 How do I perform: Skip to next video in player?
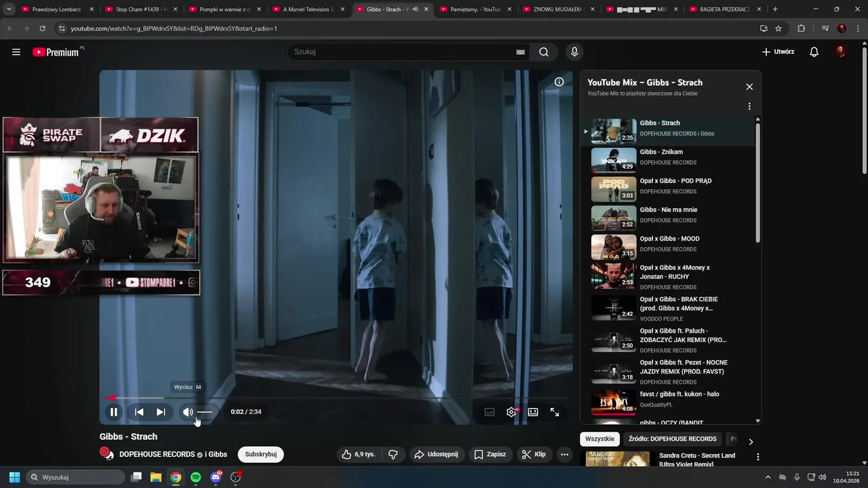click(161, 412)
